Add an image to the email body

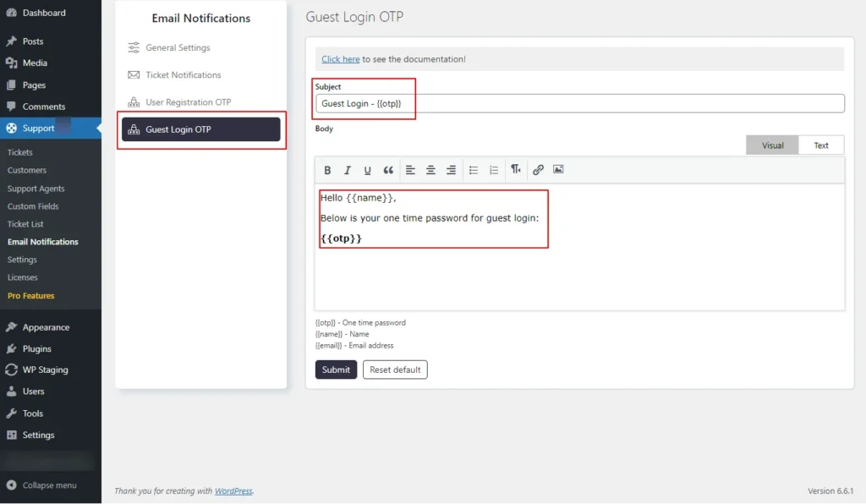[558, 169]
